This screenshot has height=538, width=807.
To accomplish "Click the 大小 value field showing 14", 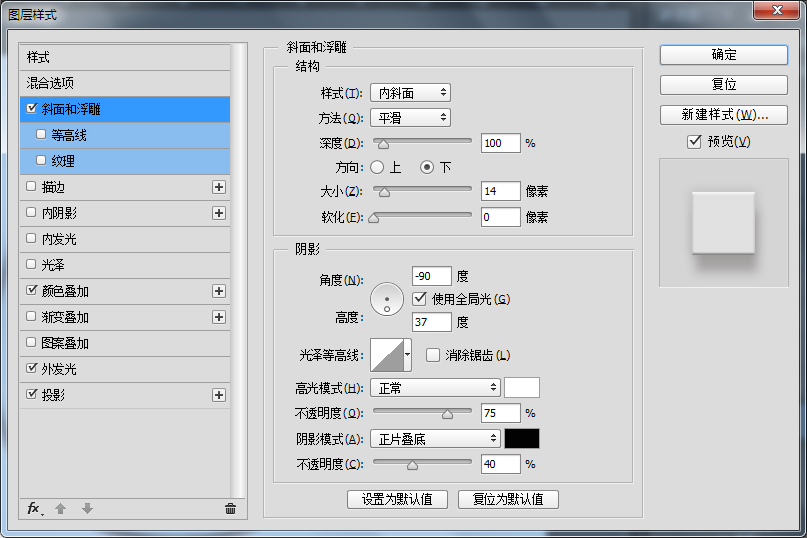I will click(501, 192).
